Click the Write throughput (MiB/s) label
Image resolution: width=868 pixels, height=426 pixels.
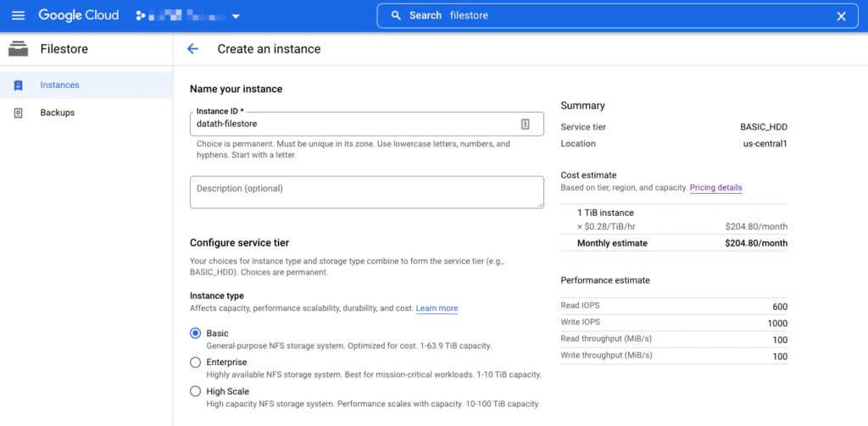pos(606,355)
